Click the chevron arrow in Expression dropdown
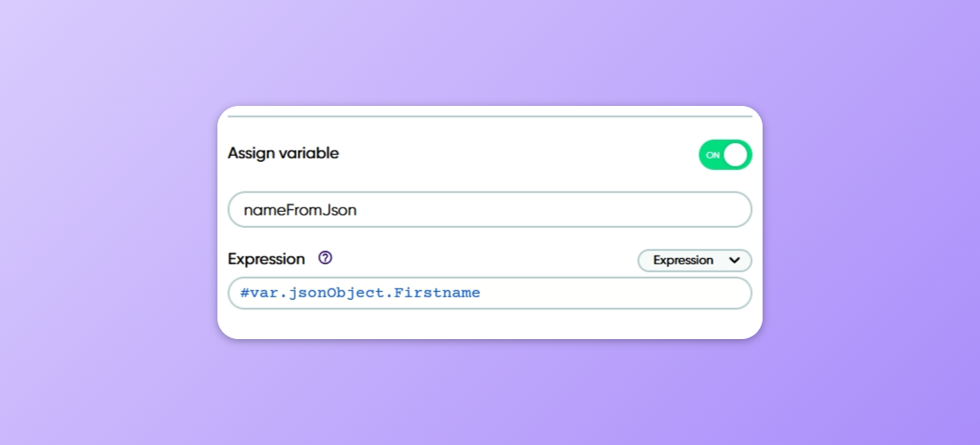The height and width of the screenshot is (445, 980). click(735, 261)
